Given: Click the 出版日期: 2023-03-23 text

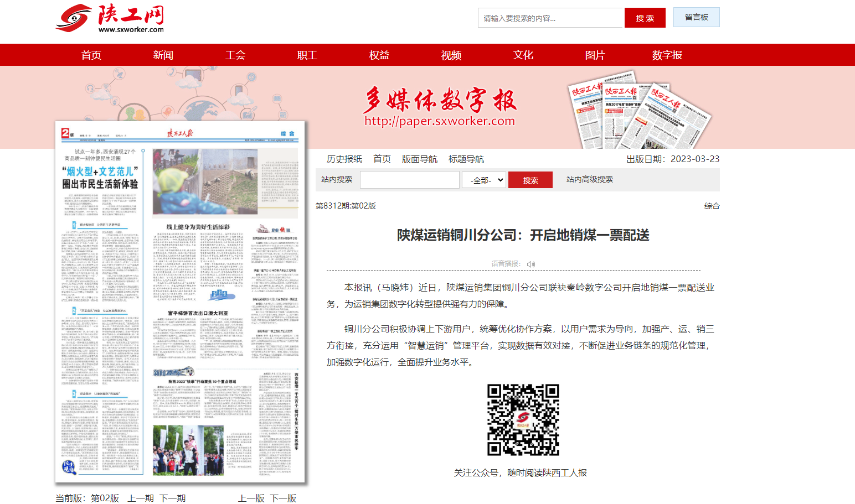Looking at the screenshot, I should pyautogui.click(x=673, y=159).
